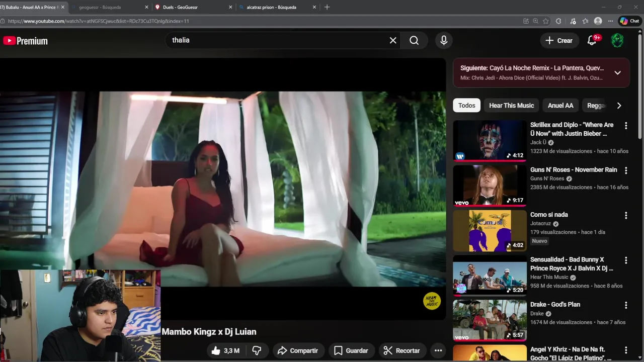Image resolution: width=644 pixels, height=362 pixels.
Task: Click the Hear This Music video watermark
Action: click(x=432, y=301)
